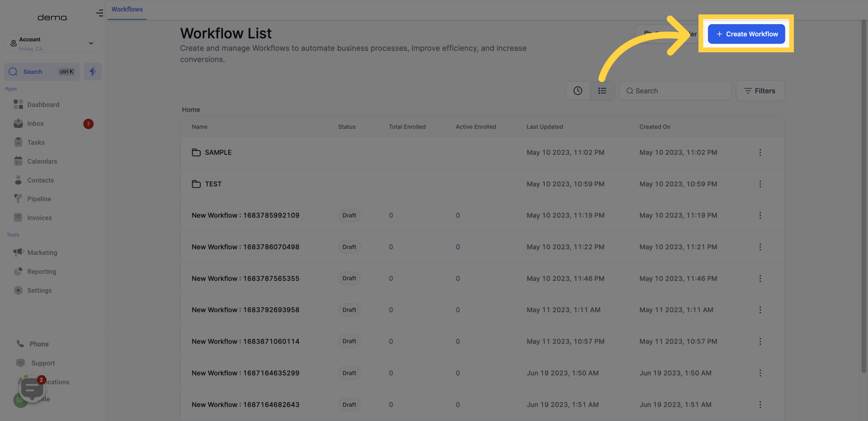Screen dimensions: 868x421
Task: Open New Workflow : 1687164635299
Action: click(245, 373)
